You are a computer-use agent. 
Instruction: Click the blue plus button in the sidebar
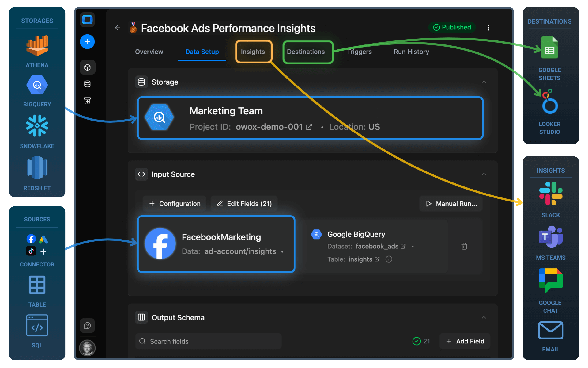pyautogui.click(x=87, y=42)
